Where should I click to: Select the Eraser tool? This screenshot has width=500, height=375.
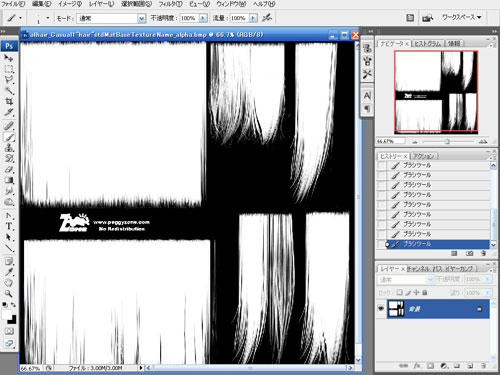[9, 169]
